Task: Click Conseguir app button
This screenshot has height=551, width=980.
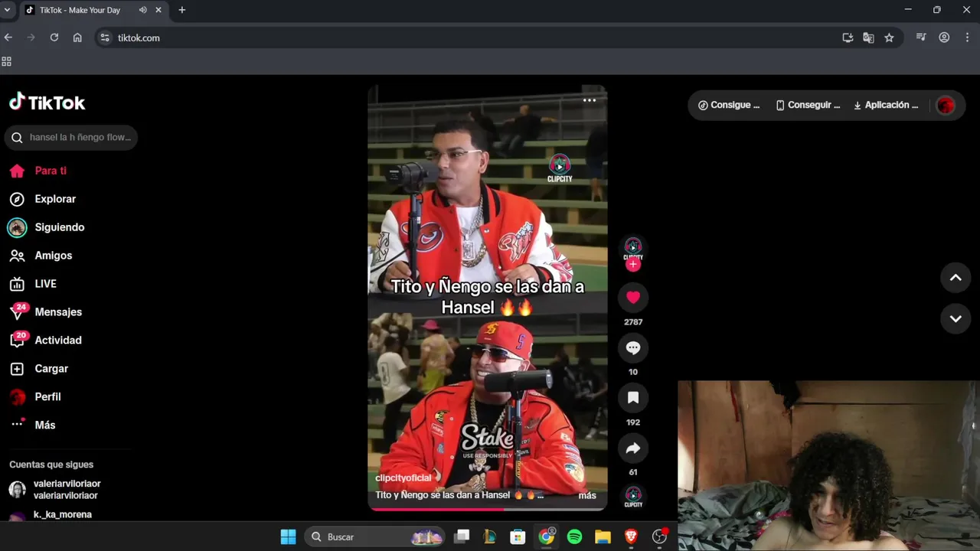Action: (808, 106)
